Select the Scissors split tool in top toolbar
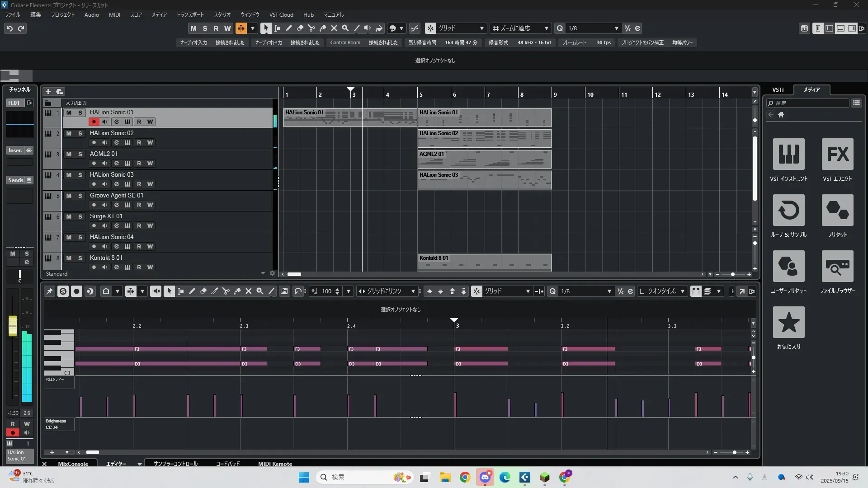Screen dimensions: 868x488 311,28
